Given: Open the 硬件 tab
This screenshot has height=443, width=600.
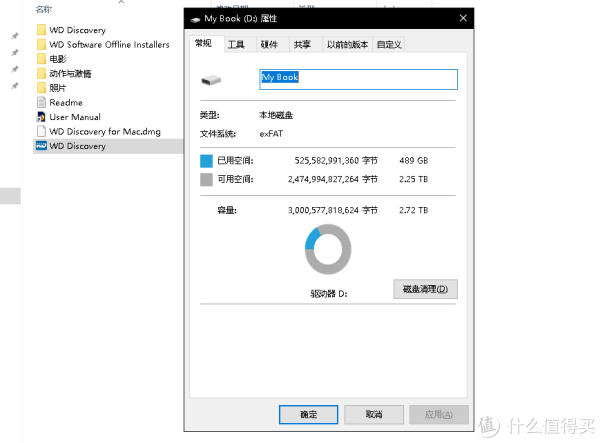Looking at the screenshot, I should [x=269, y=44].
